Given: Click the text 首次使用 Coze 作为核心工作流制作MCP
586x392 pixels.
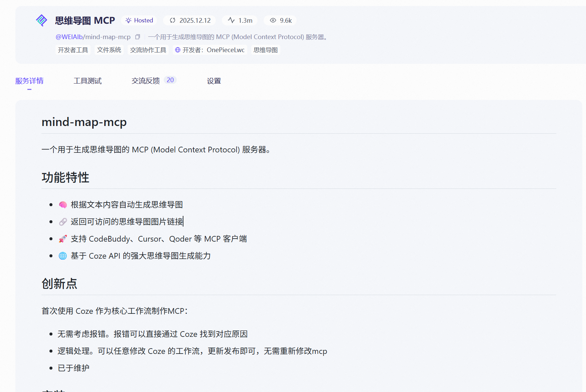Looking at the screenshot, I should click(115, 311).
